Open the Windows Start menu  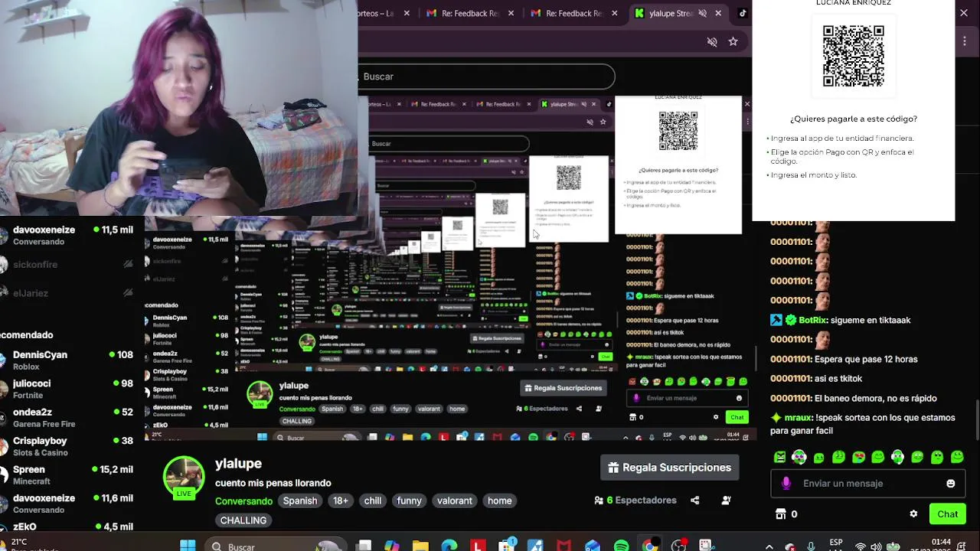click(x=188, y=546)
